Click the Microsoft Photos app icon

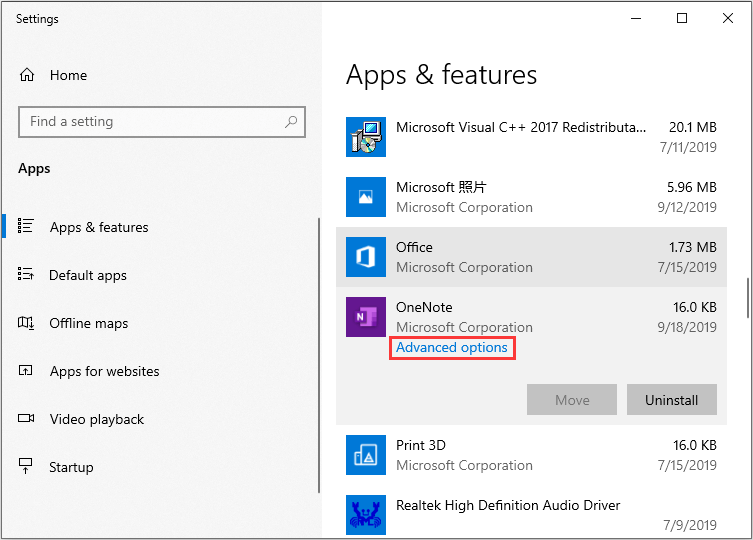pyautogui.click(x=366, y=197)
